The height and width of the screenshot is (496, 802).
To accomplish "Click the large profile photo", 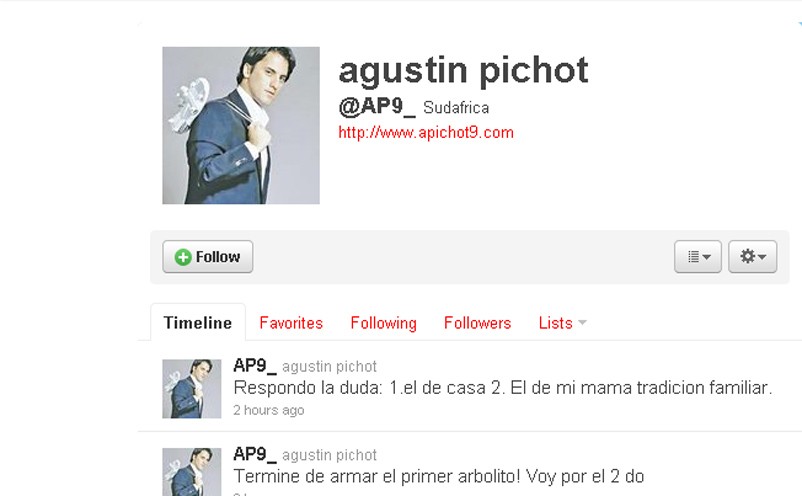I will (x=241, y=125).
